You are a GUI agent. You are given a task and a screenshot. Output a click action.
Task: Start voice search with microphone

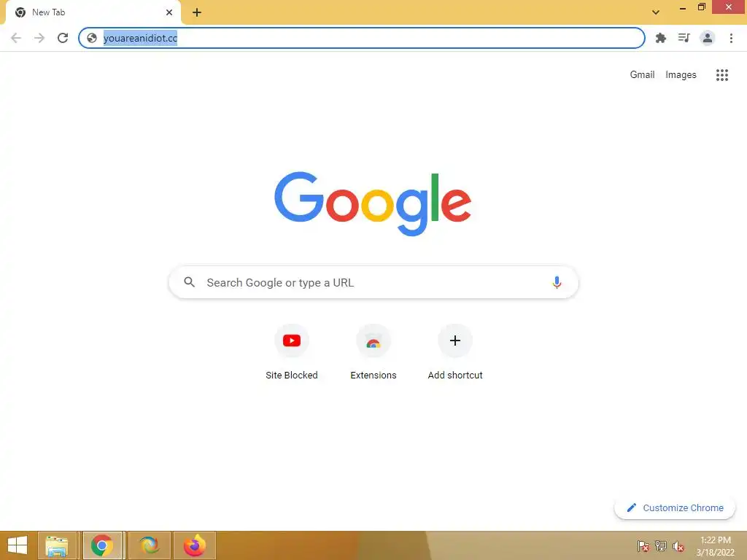pos(557,282)
